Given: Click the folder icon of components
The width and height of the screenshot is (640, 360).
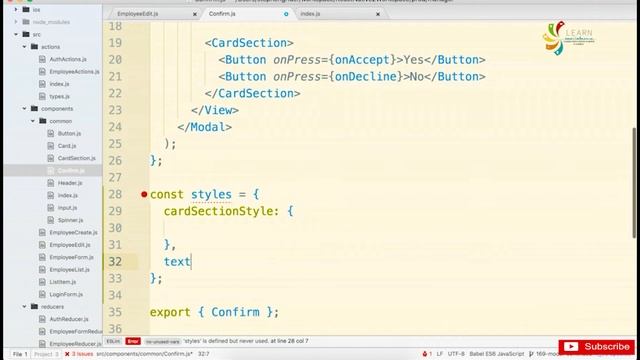Looking at the screenshot, I should pos(34,109).
